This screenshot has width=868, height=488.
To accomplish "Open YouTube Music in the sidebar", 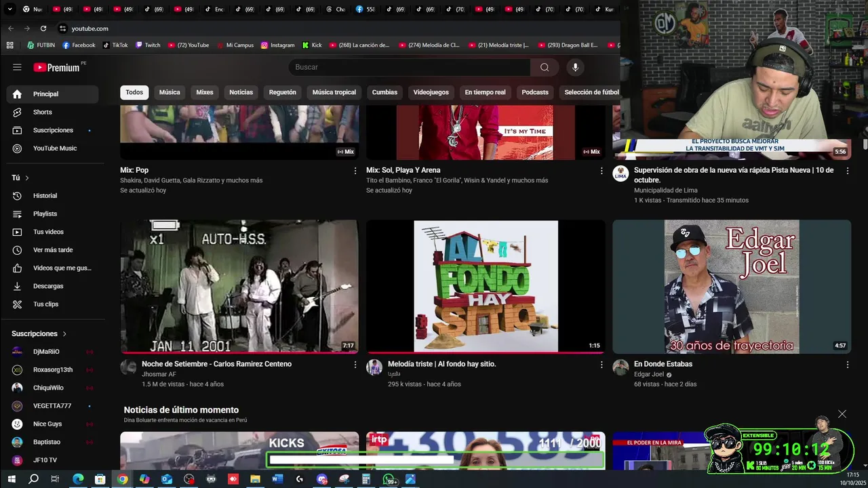I will point(52,148).
